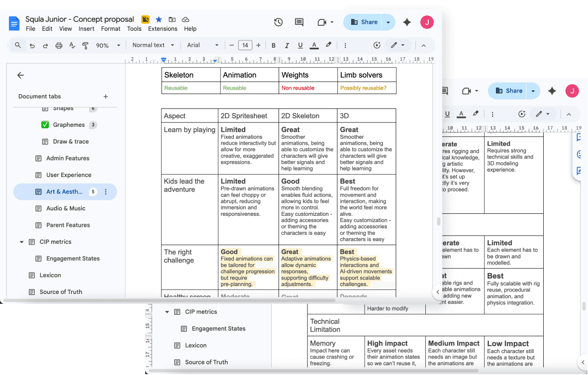Click Share button in front window
The image size is (588, 375).
pos(362,22)
